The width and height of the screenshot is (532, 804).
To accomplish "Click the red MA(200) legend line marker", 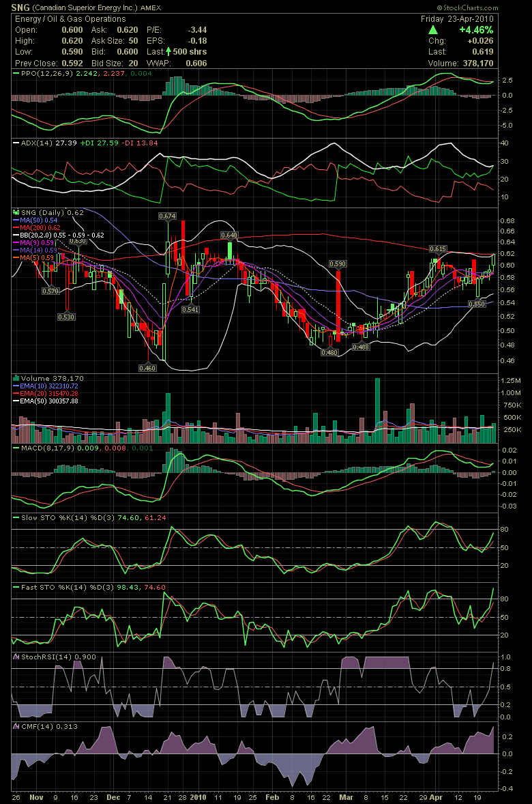I will pos(16,227).
